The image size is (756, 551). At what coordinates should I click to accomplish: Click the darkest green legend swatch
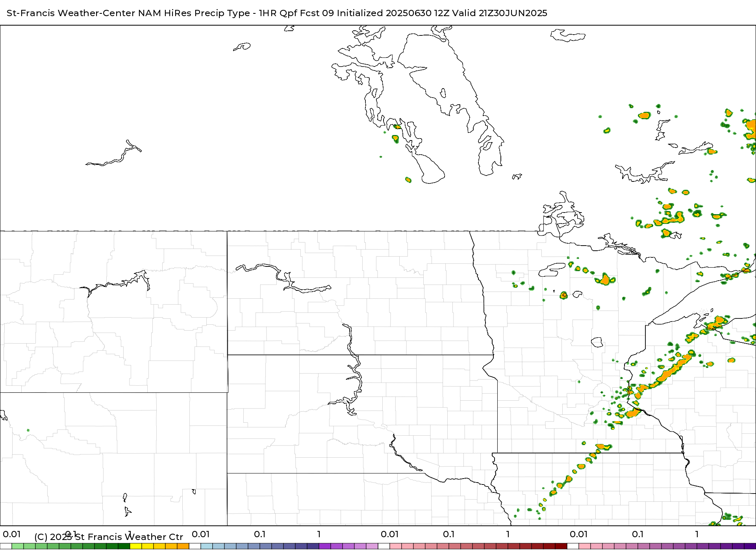[x=124, y=546]
